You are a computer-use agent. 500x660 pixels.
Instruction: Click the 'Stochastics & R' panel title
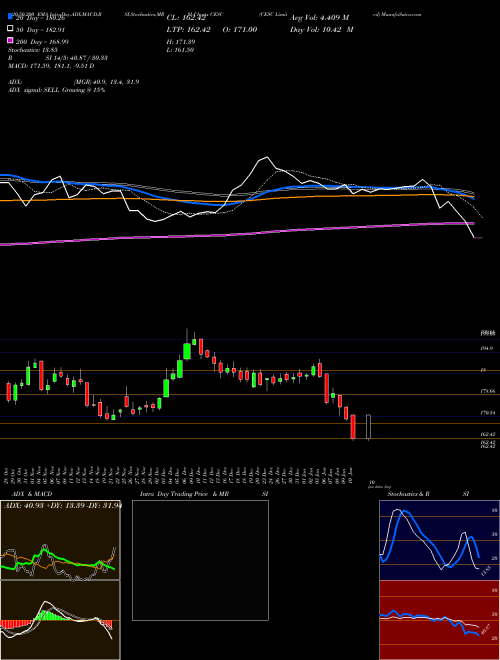(x=408, y=494)
